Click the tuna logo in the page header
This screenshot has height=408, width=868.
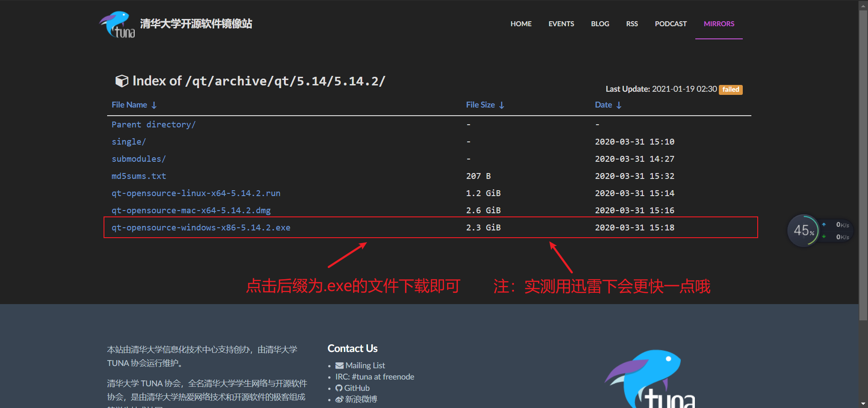pyautogui.click(x=116, y=24)
